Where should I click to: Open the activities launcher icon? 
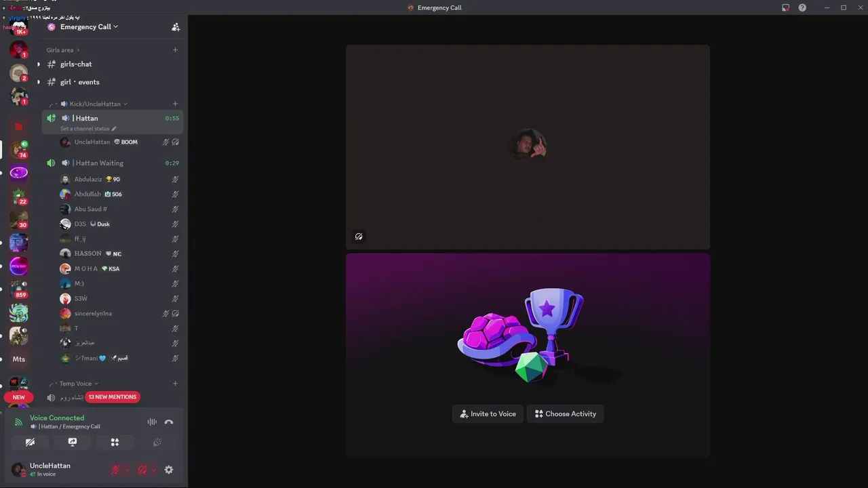(115, 442)
